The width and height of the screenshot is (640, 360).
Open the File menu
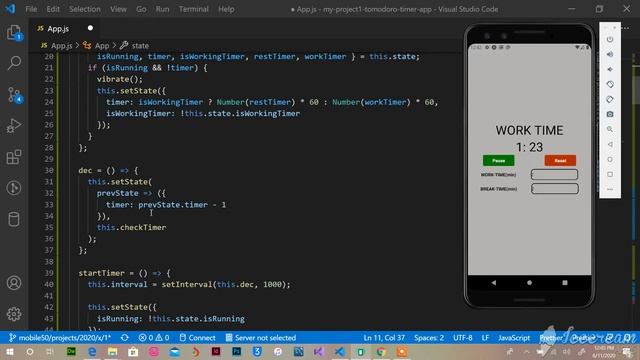click(31, 9)
